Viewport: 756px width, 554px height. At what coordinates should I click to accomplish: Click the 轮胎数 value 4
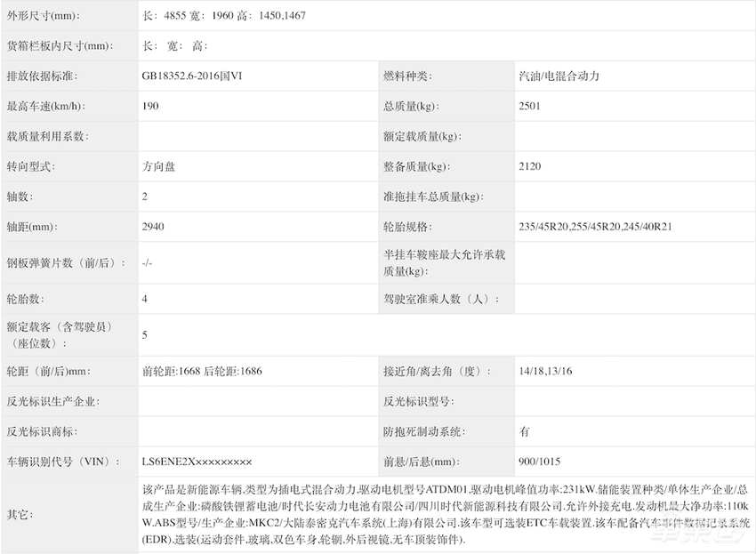(144, 299)
